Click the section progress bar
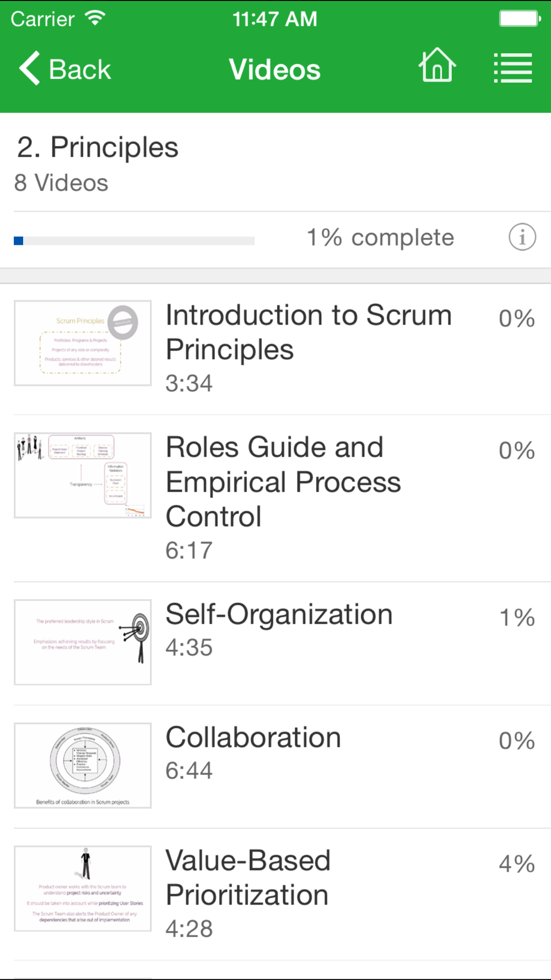Viewport: 551px width, 980px height. click(134, 240)
